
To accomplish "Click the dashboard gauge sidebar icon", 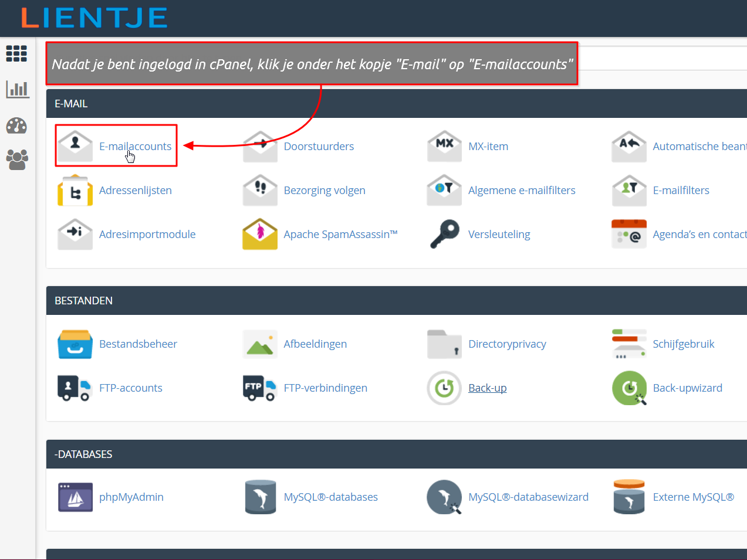I will tap(16, 125).
